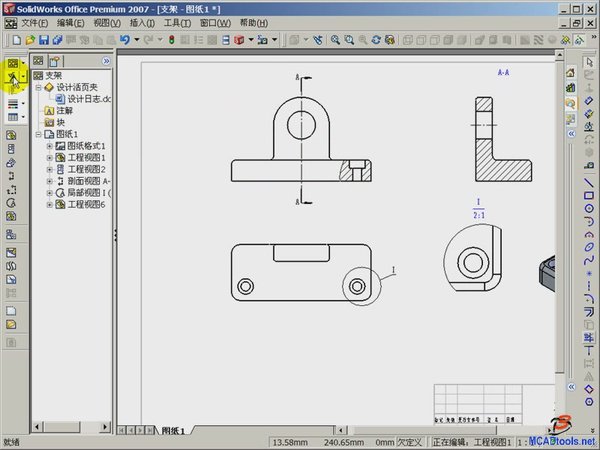The image size is (600, 450).
Task: Expand the 工程视图1 tree node
Action: tap(49, 158)
